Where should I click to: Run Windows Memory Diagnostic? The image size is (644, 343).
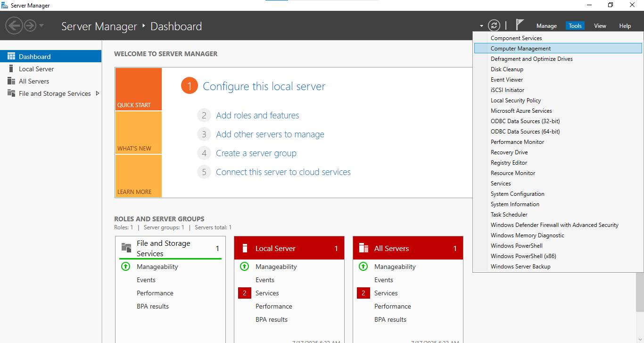coord(558,235)
